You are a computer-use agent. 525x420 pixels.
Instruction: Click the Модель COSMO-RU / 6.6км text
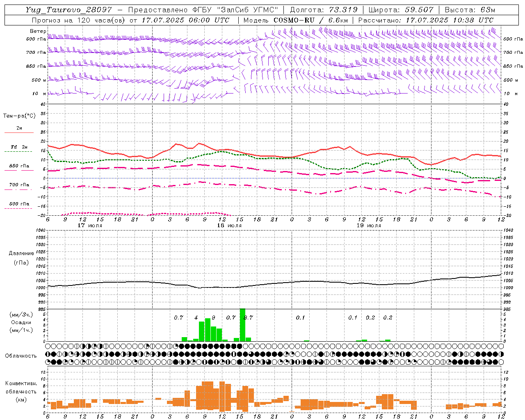point(296,20)
